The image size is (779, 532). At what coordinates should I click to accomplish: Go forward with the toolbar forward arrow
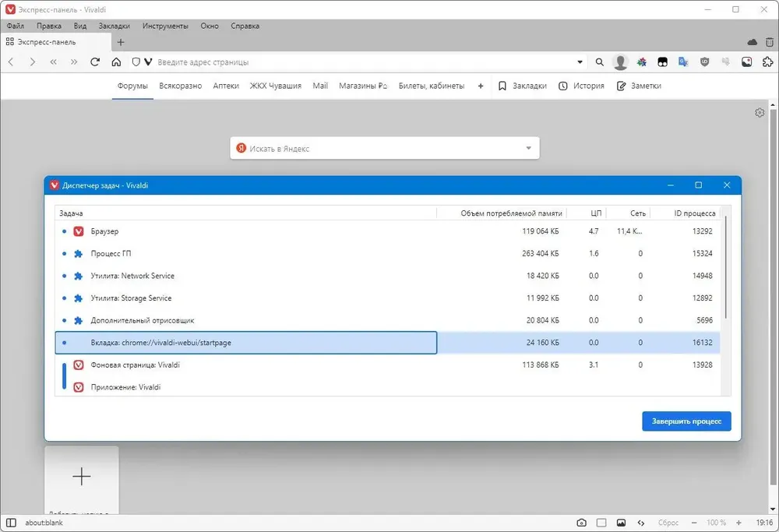click(x=32, y=62)
